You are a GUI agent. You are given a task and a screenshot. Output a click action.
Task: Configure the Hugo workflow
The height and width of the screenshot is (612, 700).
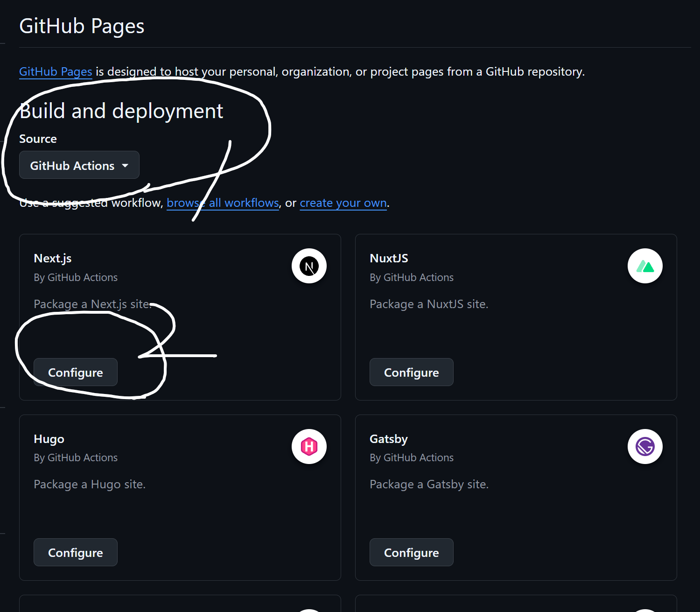tap(75, 552)
